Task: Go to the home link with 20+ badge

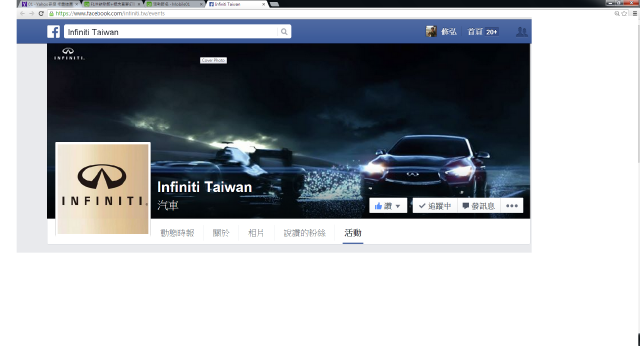Action: point(482,31)
